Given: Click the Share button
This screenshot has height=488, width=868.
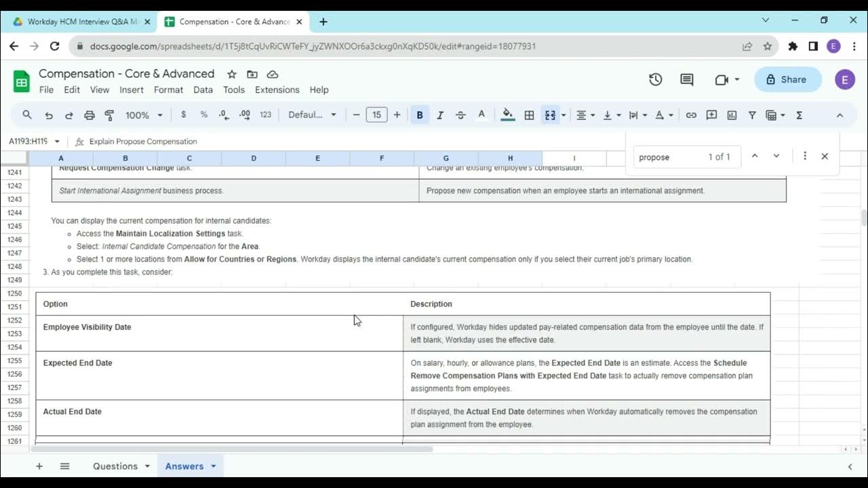Looking at the screenshot, I should coord(787,79).
